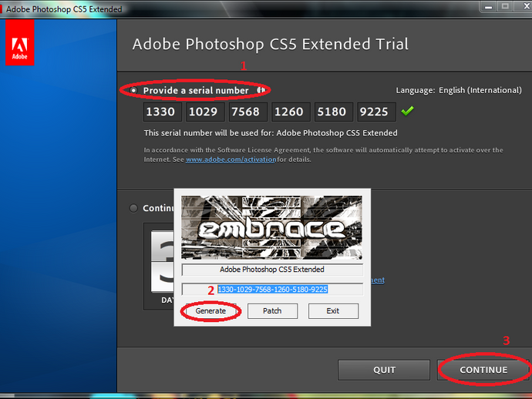
Task: Select the Continue trial radio button
Action: (x=133, y=208)
